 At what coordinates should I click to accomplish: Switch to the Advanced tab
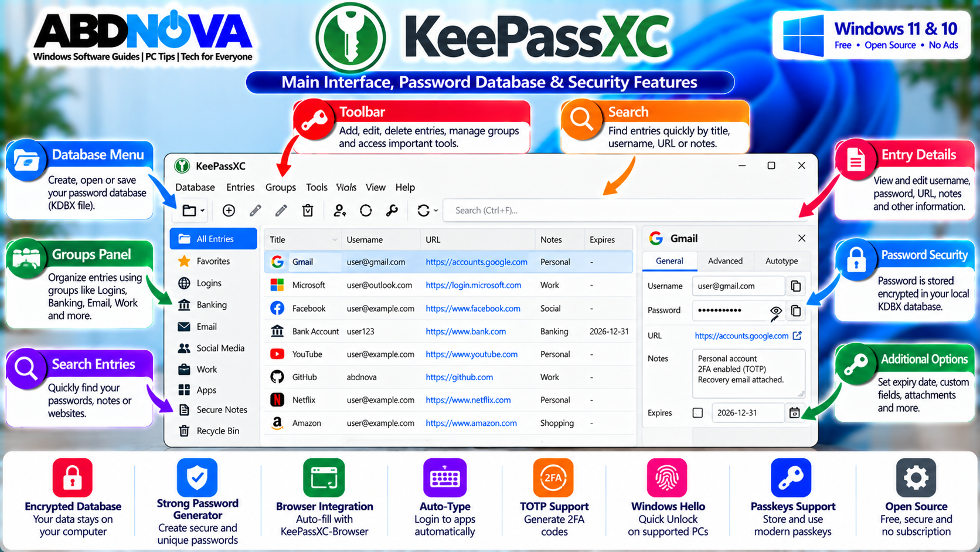point(725,261)
